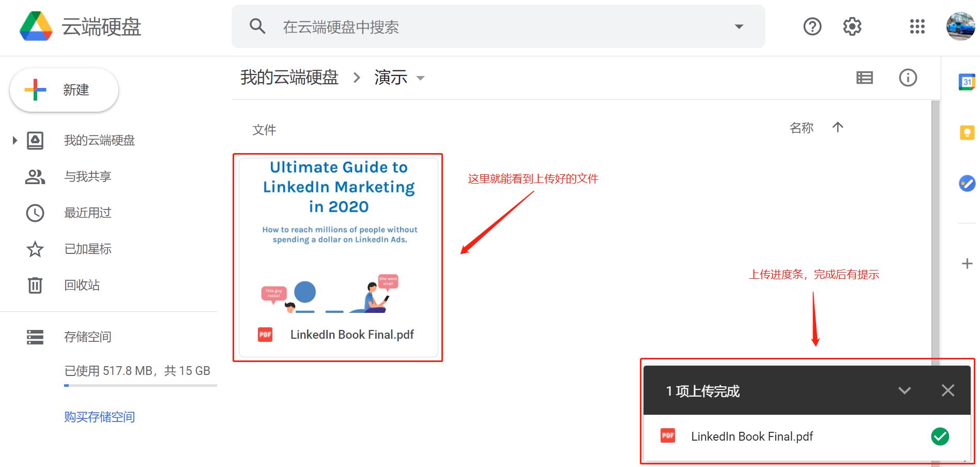Viewport: 980px width, 467px height.
Task: Close the upload complete panel
Action: click(948, 390)
